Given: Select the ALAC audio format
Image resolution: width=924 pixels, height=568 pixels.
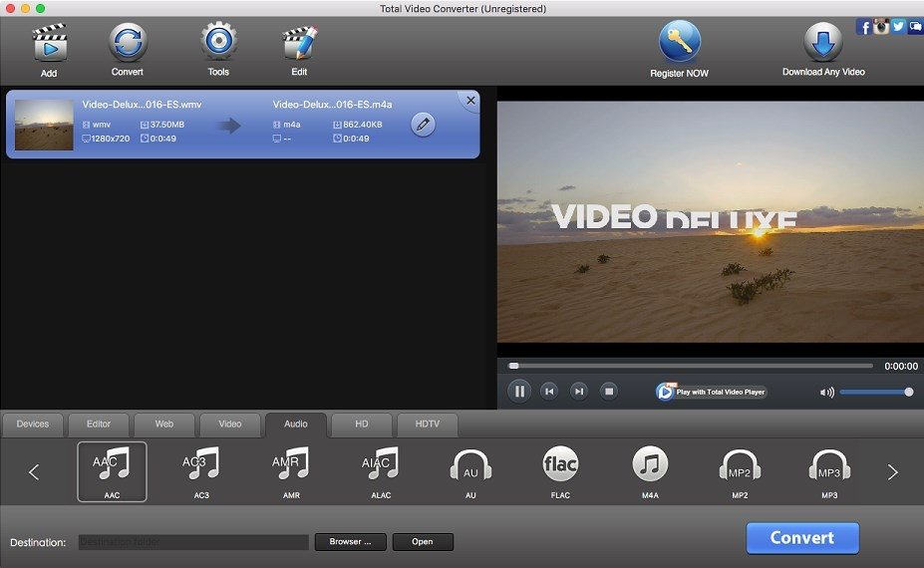Looking at the screenshot, I should click(x=381, y=472).
